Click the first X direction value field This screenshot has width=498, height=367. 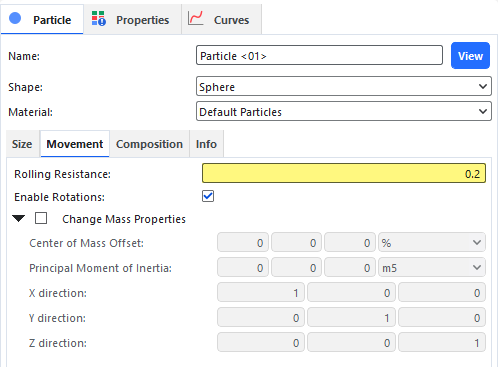coord(261,293)
